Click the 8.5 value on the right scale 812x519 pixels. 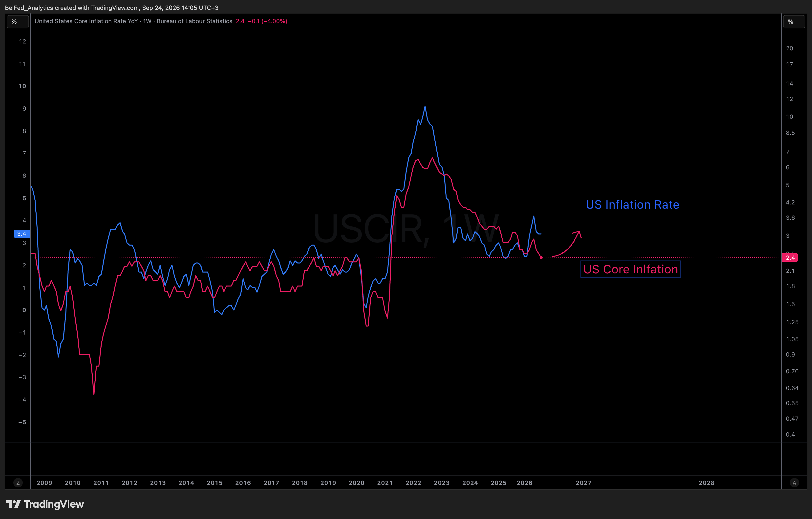790,133
